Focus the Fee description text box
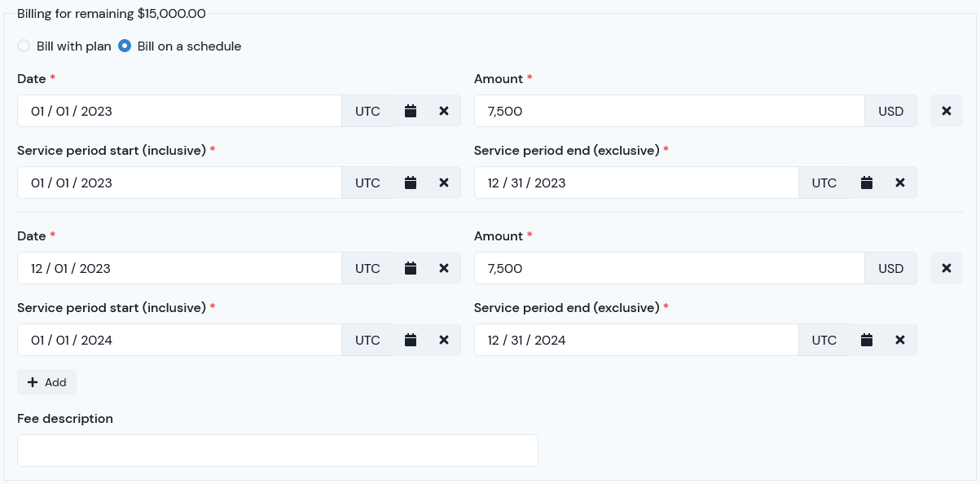 click(278, 451)
